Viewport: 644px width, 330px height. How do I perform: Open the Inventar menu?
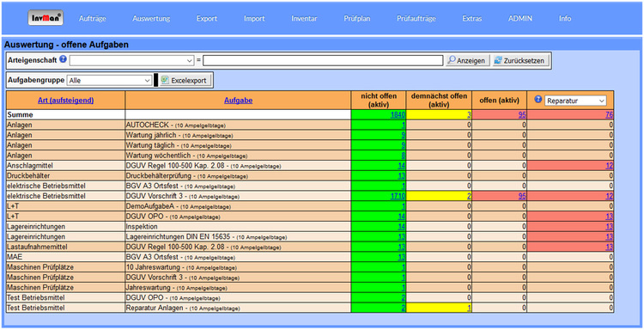pos(304,19)
